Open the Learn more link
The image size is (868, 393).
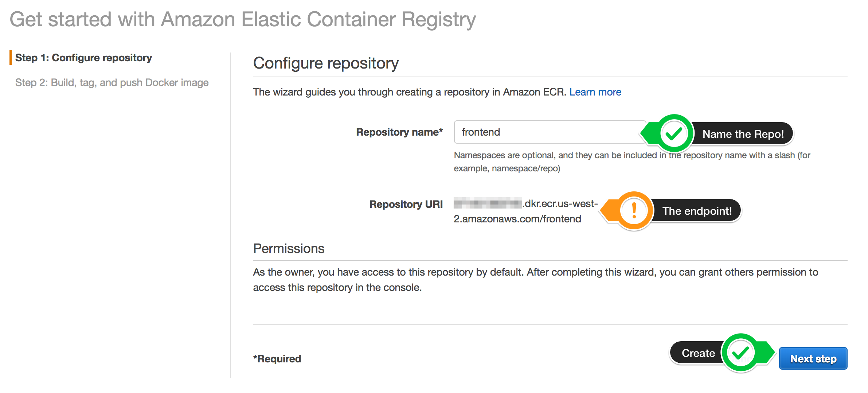(x=595, y=92)
